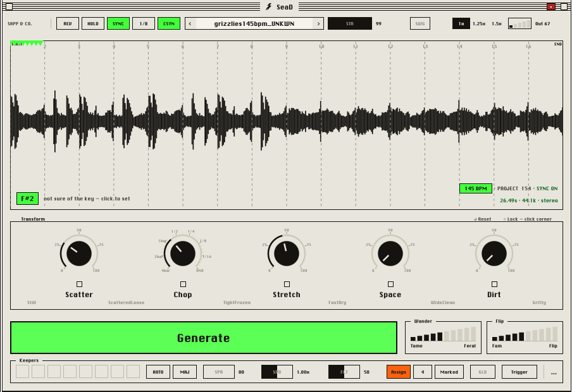This screenshot has height=392, width=572.
Task: Click the SPR spread slider
Action: coord(219,372)
